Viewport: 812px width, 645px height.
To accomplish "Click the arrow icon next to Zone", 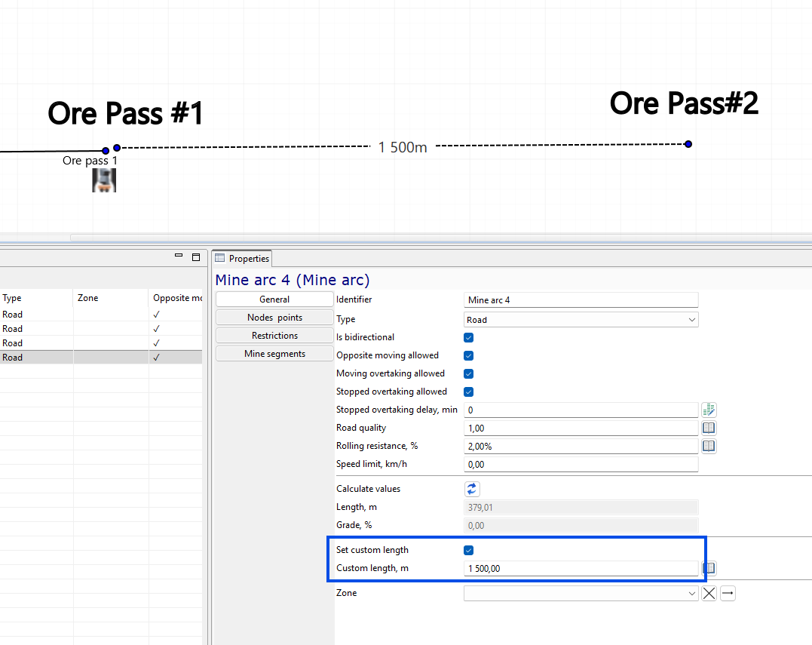I will [x=728, y=593].
